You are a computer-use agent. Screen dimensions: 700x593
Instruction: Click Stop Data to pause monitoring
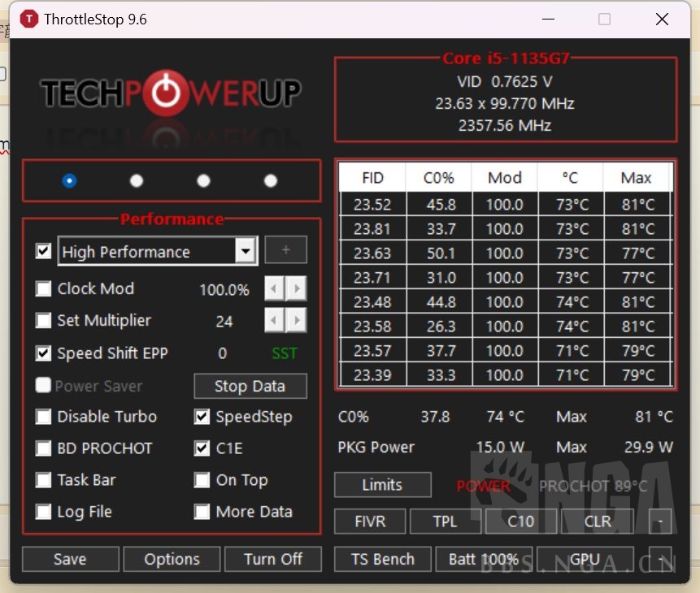click(x=250, y=386)
